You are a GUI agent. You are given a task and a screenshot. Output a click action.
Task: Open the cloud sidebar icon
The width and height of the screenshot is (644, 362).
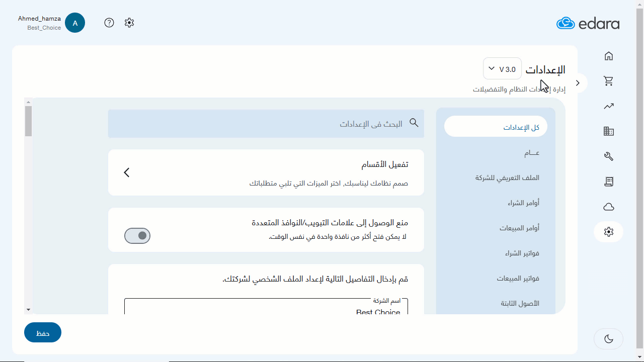[x=609, y=207]
